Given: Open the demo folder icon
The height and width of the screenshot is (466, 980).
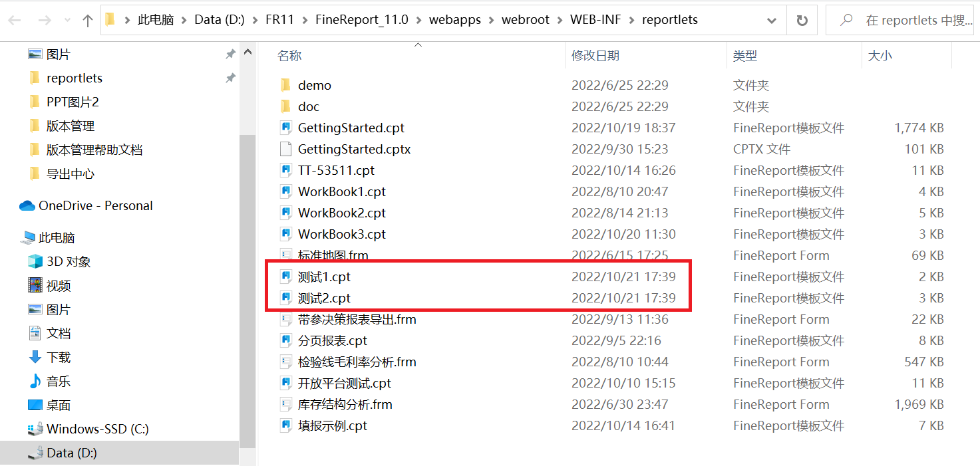Looking at the screenshot, I should click(x=286, y=85).
